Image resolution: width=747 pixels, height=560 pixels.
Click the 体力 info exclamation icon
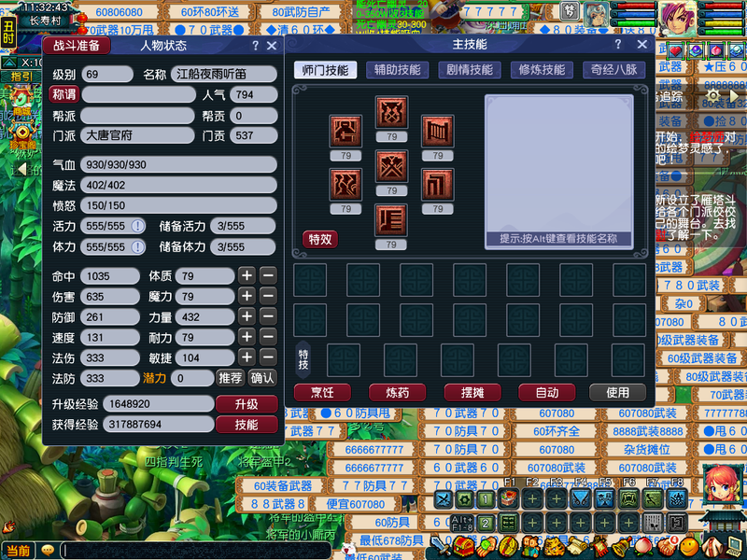coord(138,246)
